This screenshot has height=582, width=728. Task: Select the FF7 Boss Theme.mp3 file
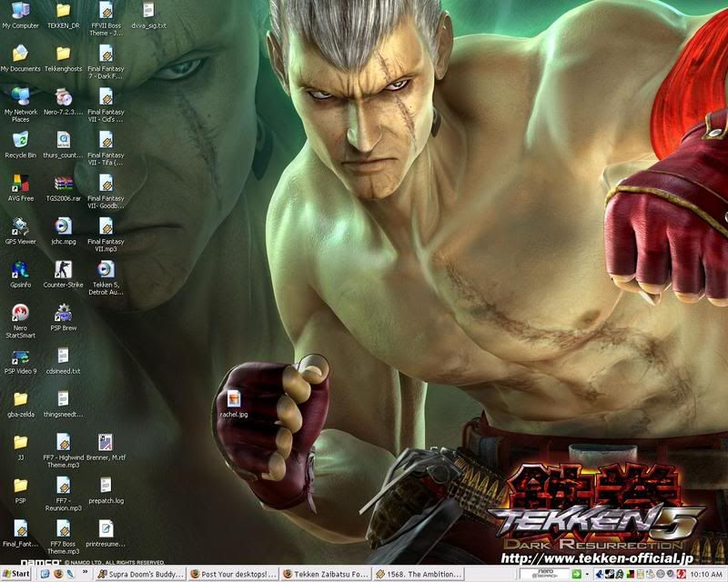[x=63, y=537]
